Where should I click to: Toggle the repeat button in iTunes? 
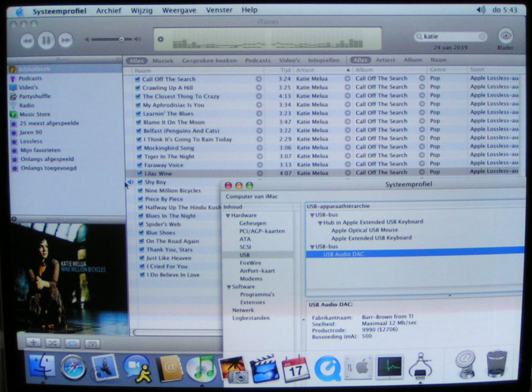(x=72, y=343)
